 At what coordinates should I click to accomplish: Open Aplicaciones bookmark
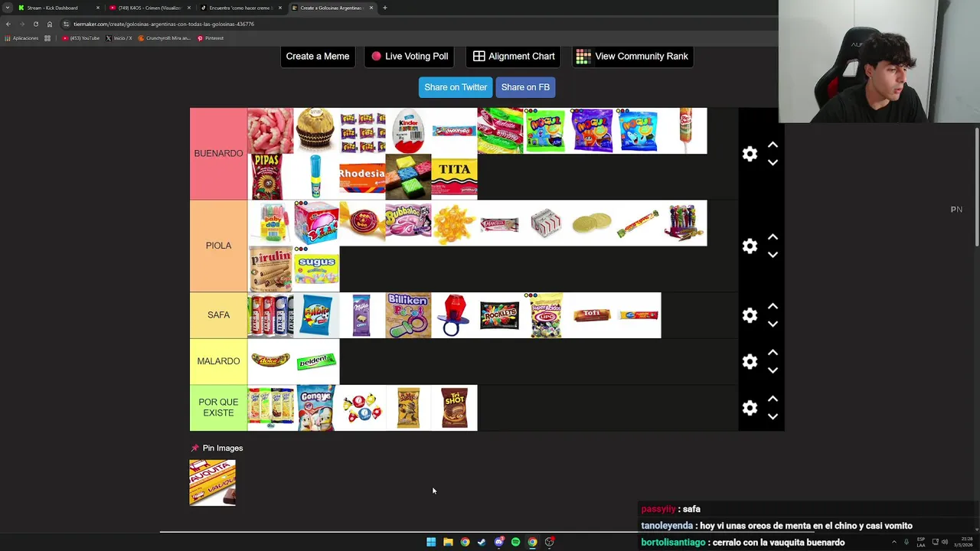pos(21,38)
